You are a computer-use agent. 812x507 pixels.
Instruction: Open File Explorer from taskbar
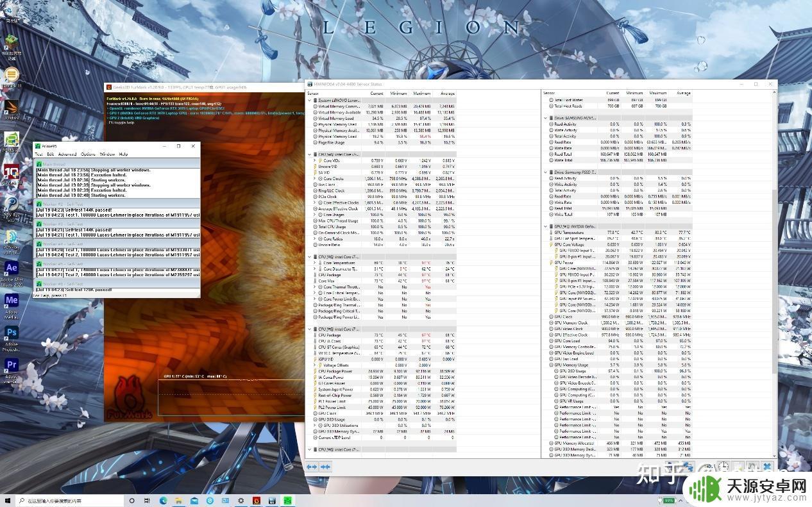click(x=178, y=500)
